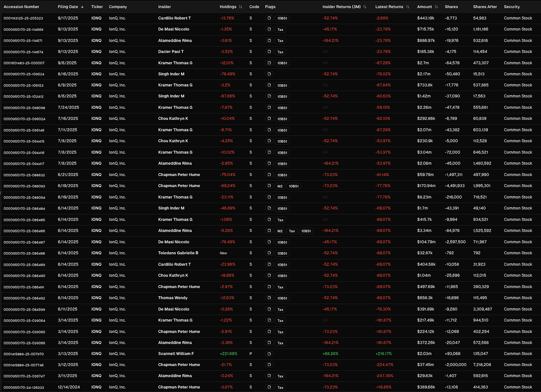The image size is (541, 392).
Task: Click Tax flag in the 12/14/2024 row
Action: click(x=281, y=387)
